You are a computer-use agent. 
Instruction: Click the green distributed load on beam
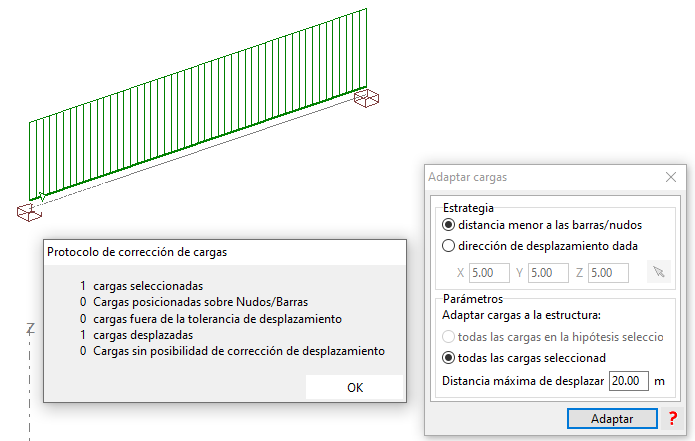click(198, 104)
